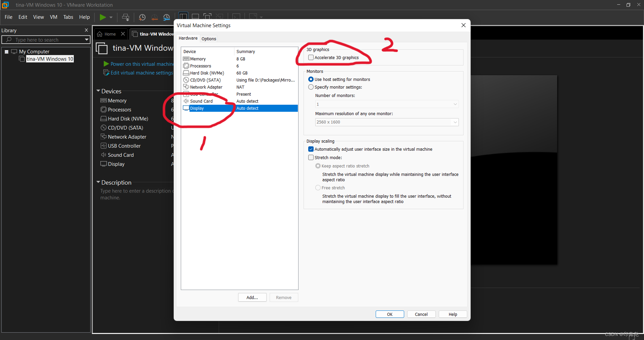Collapse the My Computer tree node
Viewport: 644px width, 340px height.
(x=6, y=52)
